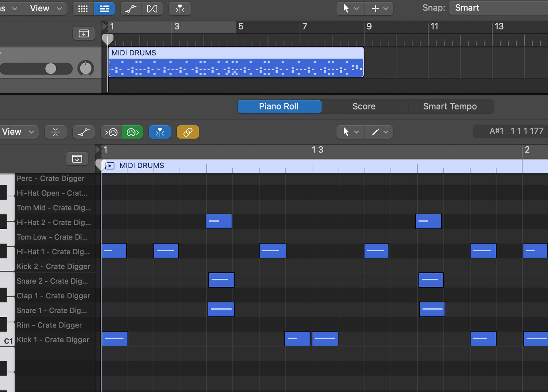Disable the yellow link button
The width and height of the screenshot is (548, 392).
[x=188, y=132]
